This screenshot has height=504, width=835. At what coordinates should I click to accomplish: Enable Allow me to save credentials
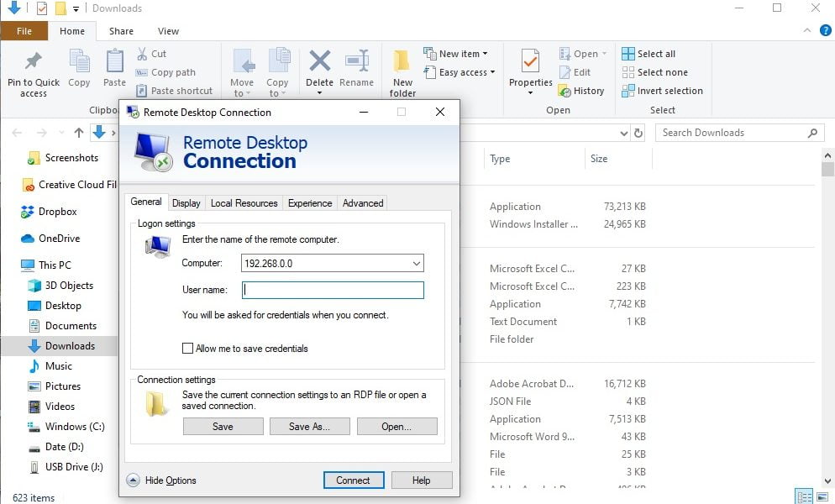[186, 347]
